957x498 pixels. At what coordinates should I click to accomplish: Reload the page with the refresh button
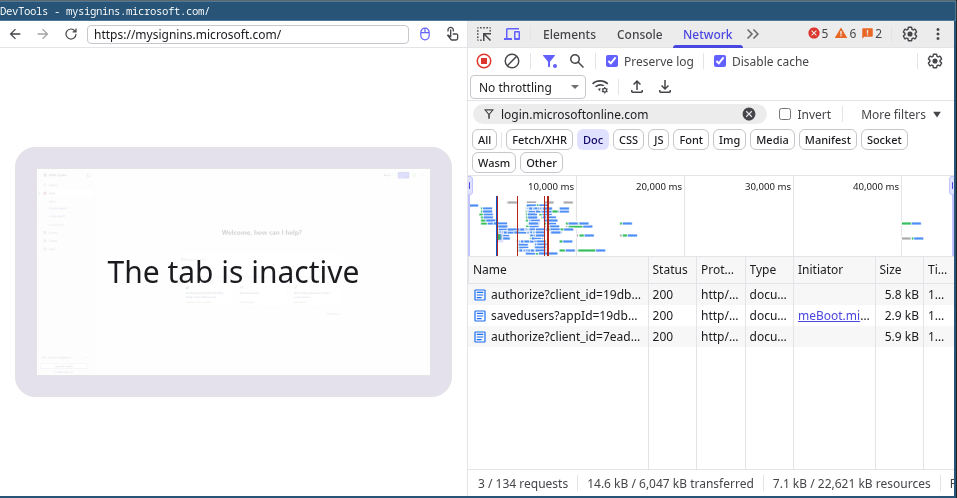tap(71, 34)
